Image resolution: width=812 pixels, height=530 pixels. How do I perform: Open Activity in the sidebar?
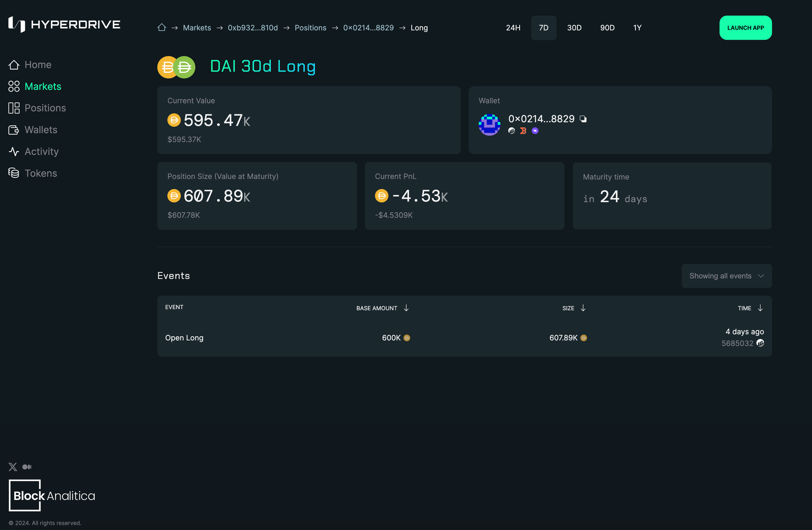pos(41,151)
